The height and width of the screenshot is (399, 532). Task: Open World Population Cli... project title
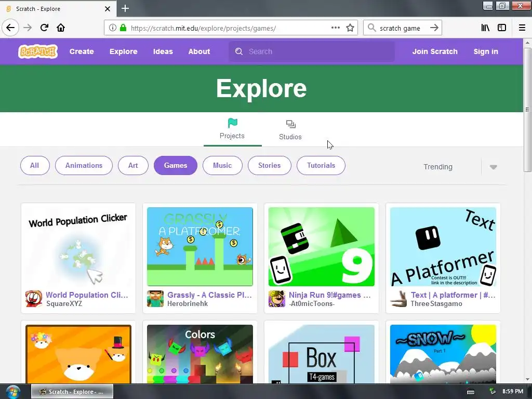pyautogui.click(x=87, y=295)
